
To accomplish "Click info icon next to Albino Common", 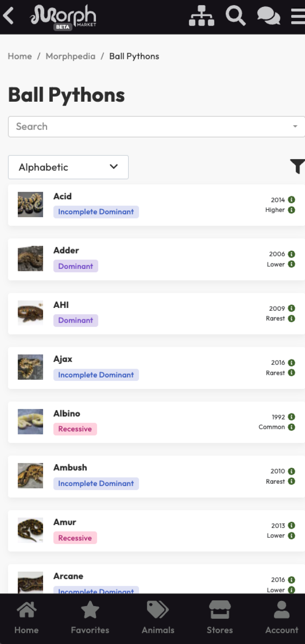I will tap(292, 427).
